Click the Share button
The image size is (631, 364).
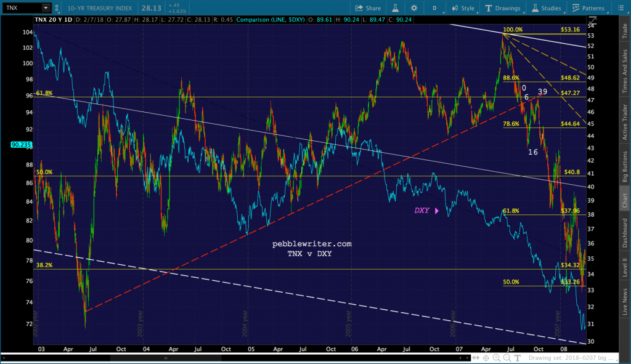(x=368, y=8)
